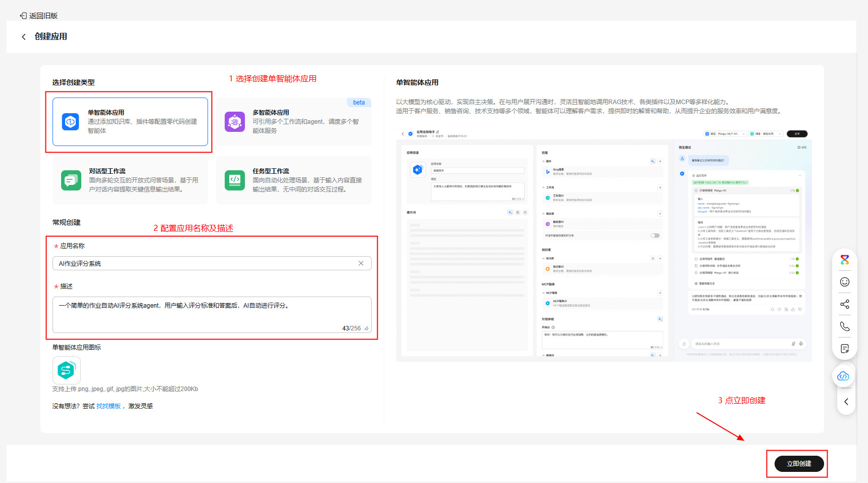868x483 pixels.
Task: Choose the purple 多智能体应用 card icon
Action: (235, 122)
